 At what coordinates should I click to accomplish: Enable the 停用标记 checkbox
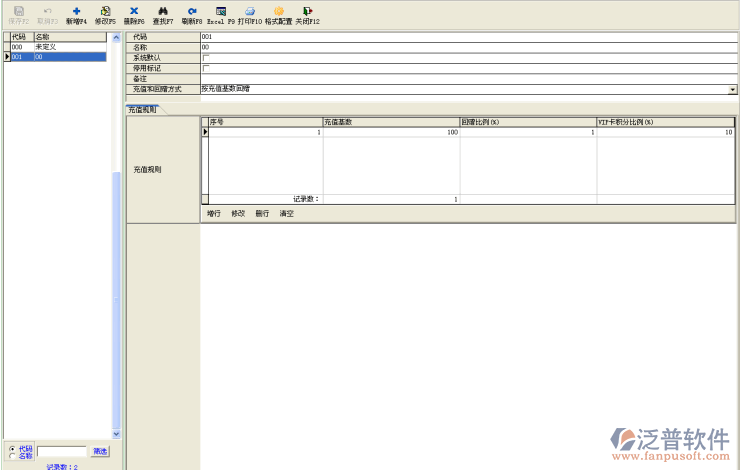tap(206, 68)
